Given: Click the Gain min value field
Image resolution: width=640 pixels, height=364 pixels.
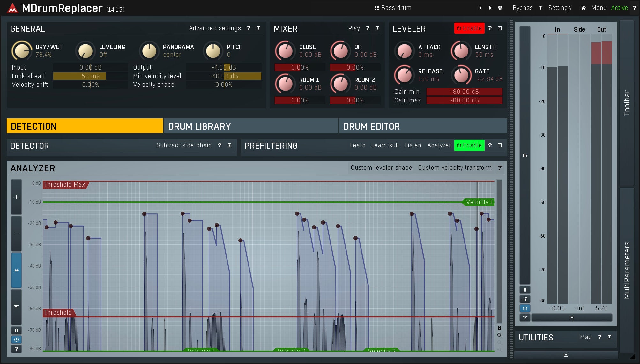Looking at the screenshot, I should [x=464, y=92].
